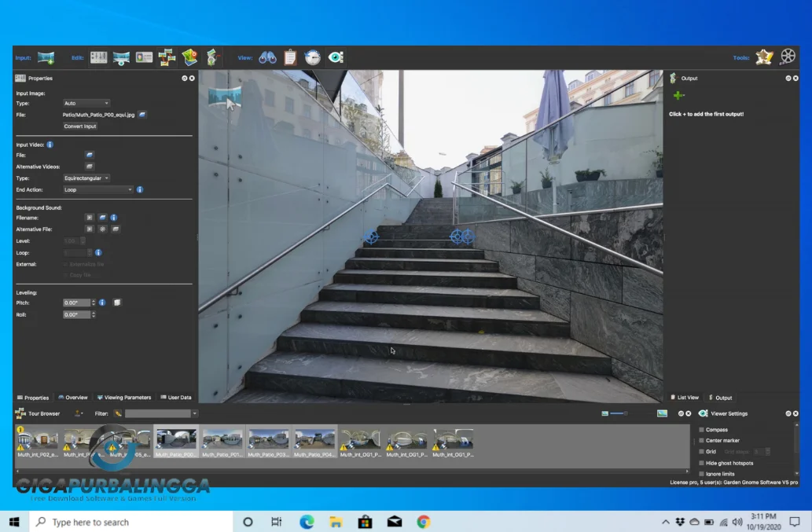Click the leveling tool icon beside Pitch
The height and width of the screenshot is (532, 812).
tap(117, 303)
